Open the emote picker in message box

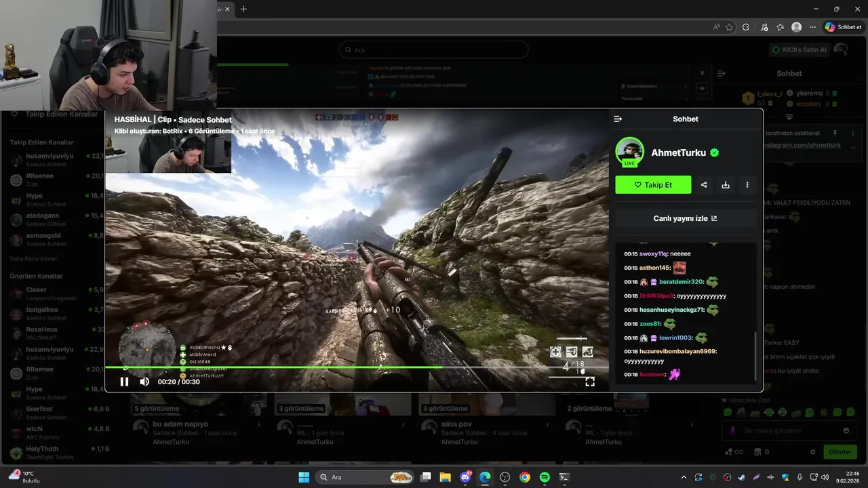(846, 430)
